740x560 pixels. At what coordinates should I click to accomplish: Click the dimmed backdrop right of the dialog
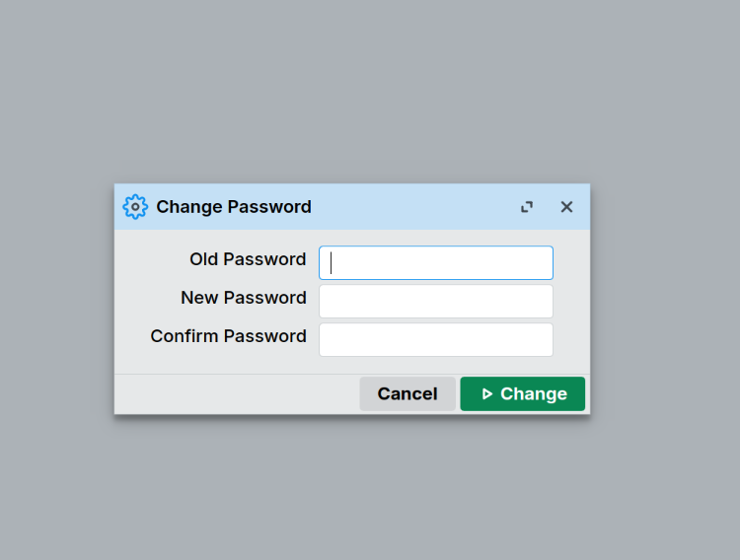click(x=666, y=296)
